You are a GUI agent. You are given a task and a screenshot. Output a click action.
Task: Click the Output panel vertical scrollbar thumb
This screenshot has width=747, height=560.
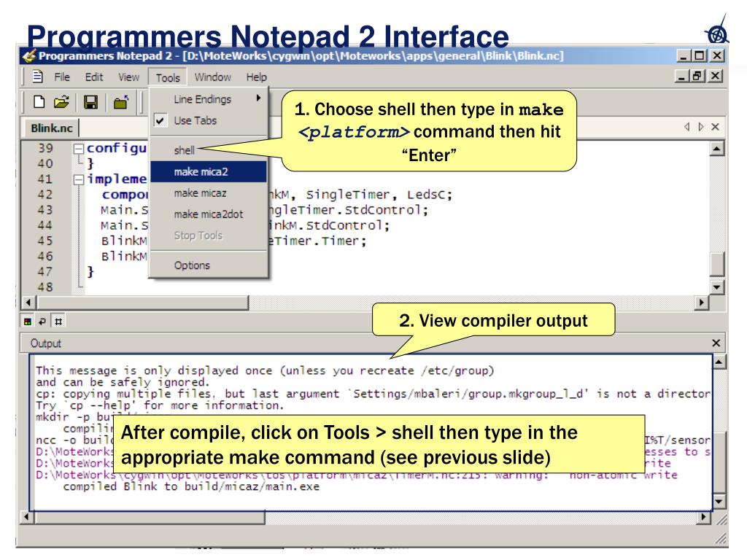[x=719, y=462]
